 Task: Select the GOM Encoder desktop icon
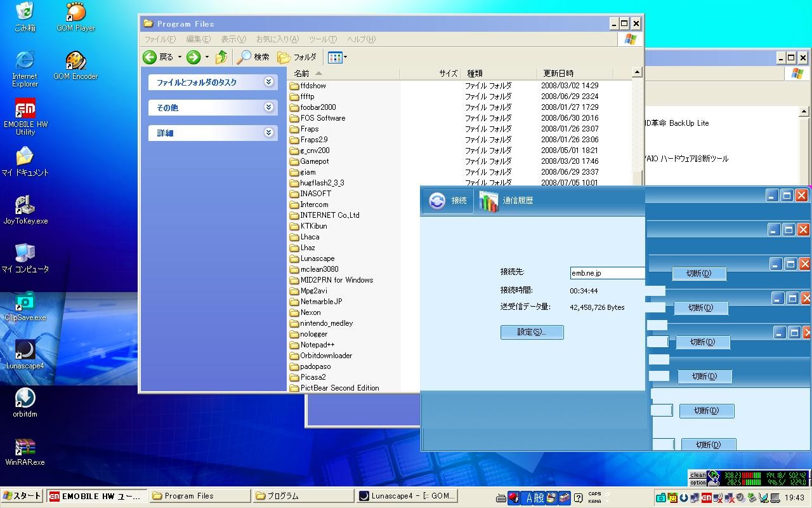[75, 65]
